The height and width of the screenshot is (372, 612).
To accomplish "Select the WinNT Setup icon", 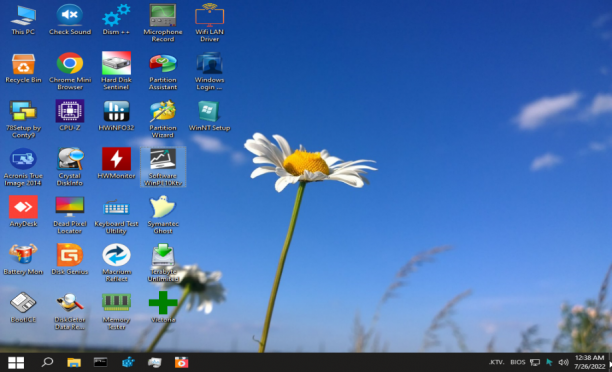I will [209, 115].
